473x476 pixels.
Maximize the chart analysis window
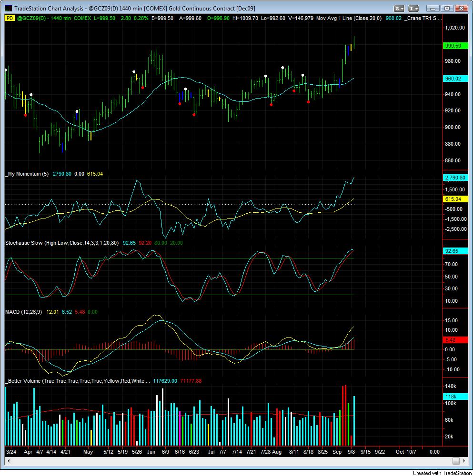point(447,9)
